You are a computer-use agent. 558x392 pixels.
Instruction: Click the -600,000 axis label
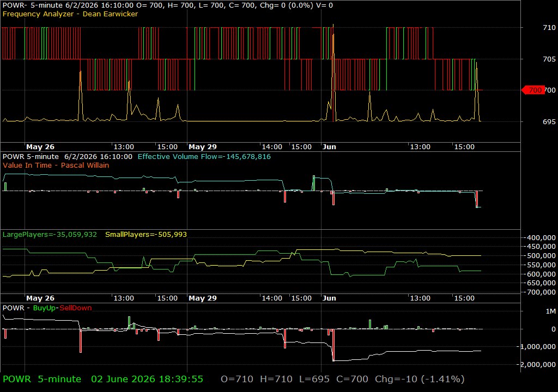pyautogui.click(x=539, y=274)
